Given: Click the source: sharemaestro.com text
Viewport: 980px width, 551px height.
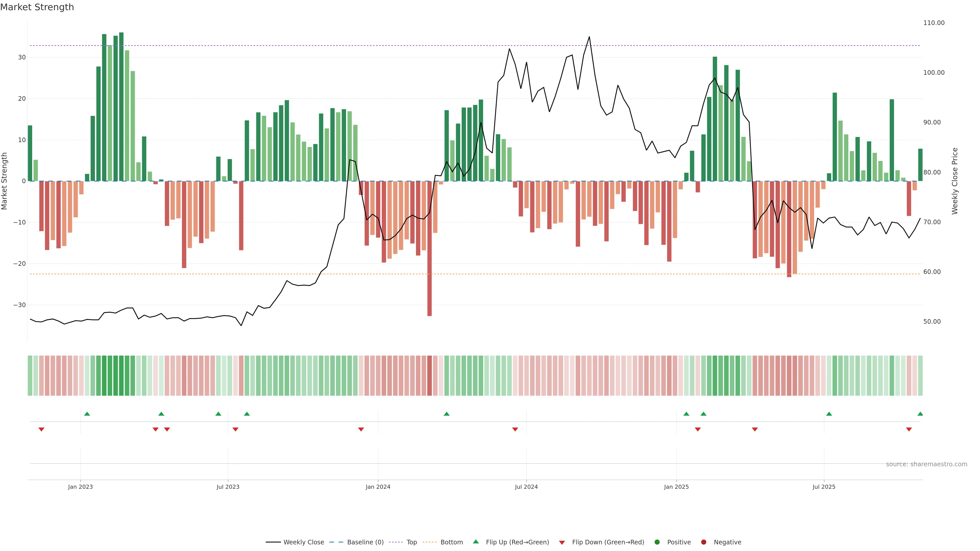Looking at the screenshot, I should (x=926, y=464).
